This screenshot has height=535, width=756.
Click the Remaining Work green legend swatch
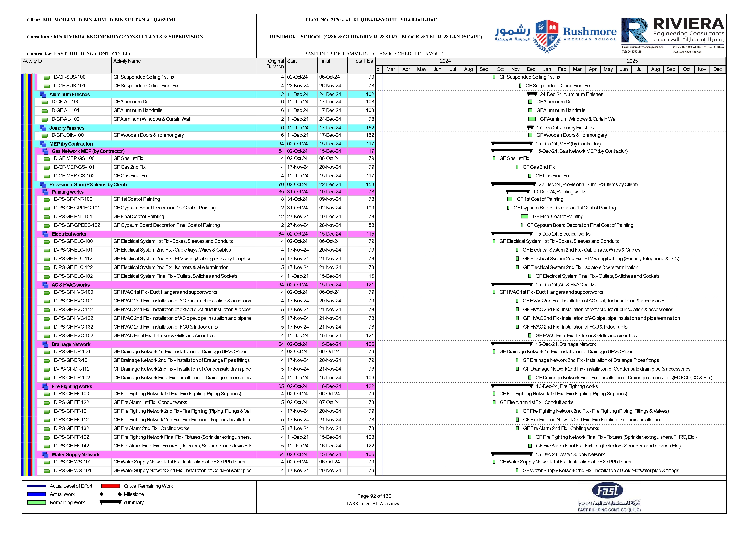[37, 503]
